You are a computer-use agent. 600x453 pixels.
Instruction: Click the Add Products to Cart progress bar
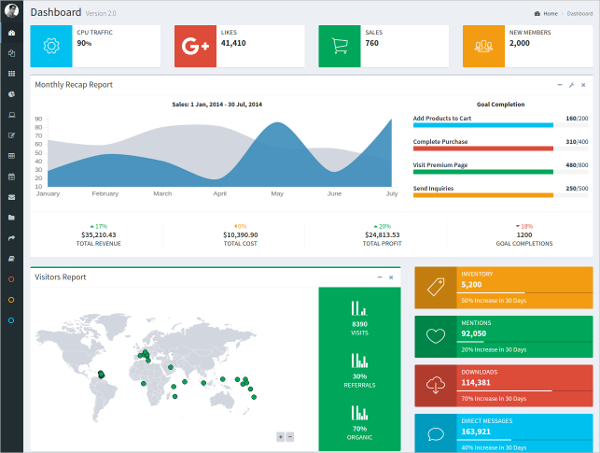(483, 126)
